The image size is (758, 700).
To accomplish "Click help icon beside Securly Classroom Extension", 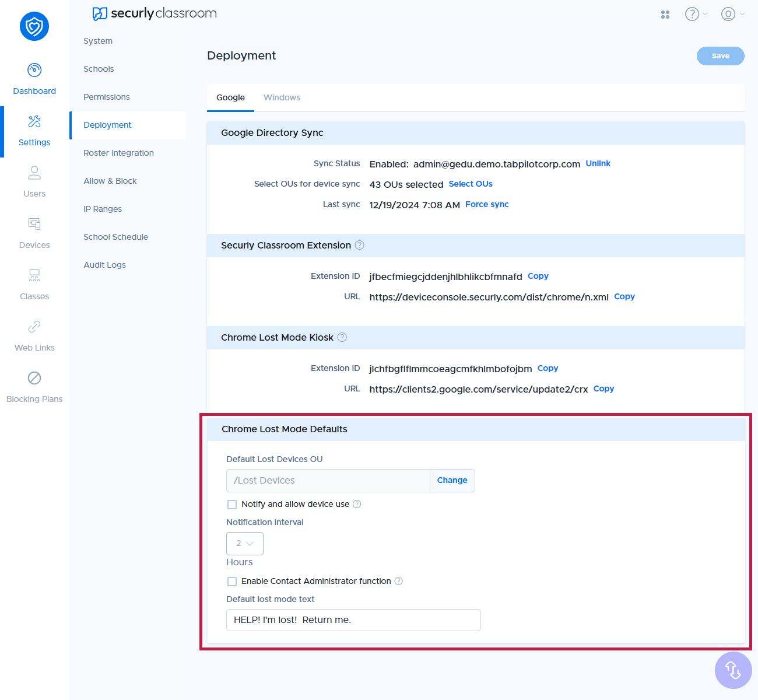I will pos(360,245).
